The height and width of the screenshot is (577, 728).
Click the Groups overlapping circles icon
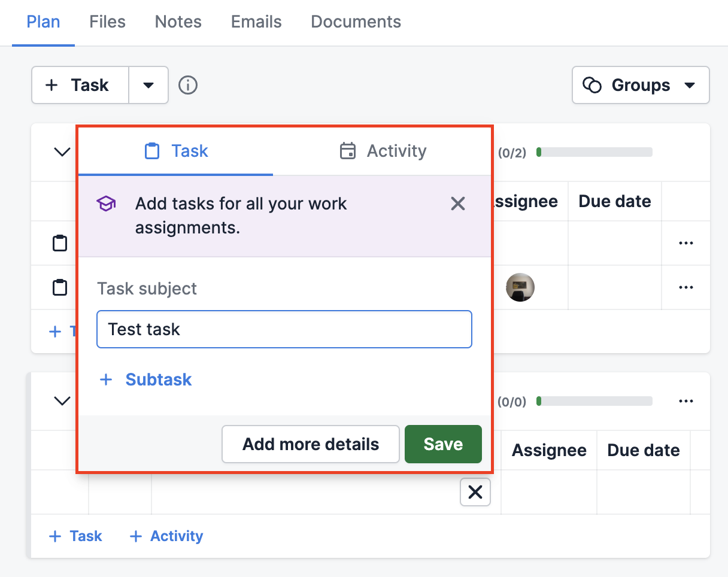click(593, 85)
